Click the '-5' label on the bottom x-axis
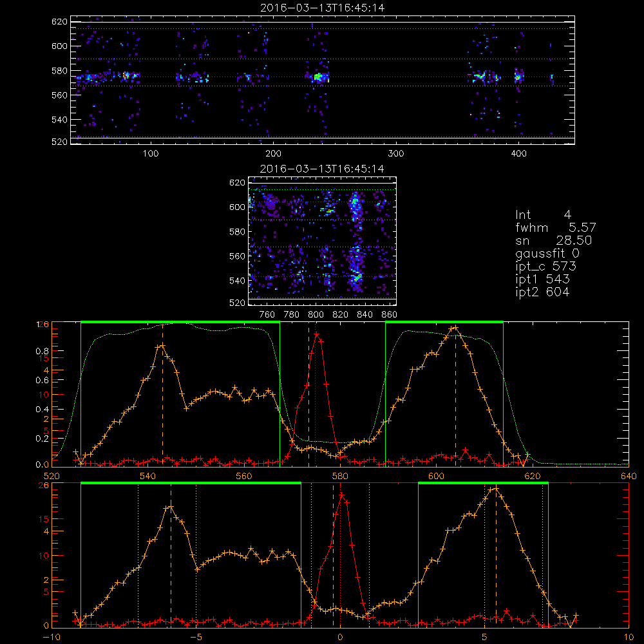The width and height of the screenshot is (644, 644). [196, 638]
